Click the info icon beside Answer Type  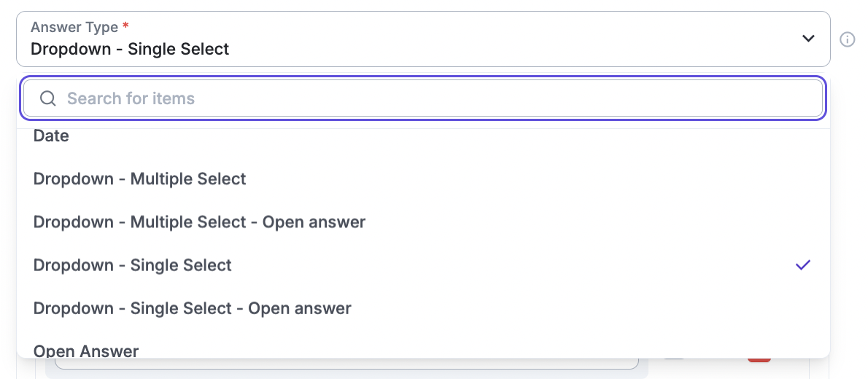(848, 39)
